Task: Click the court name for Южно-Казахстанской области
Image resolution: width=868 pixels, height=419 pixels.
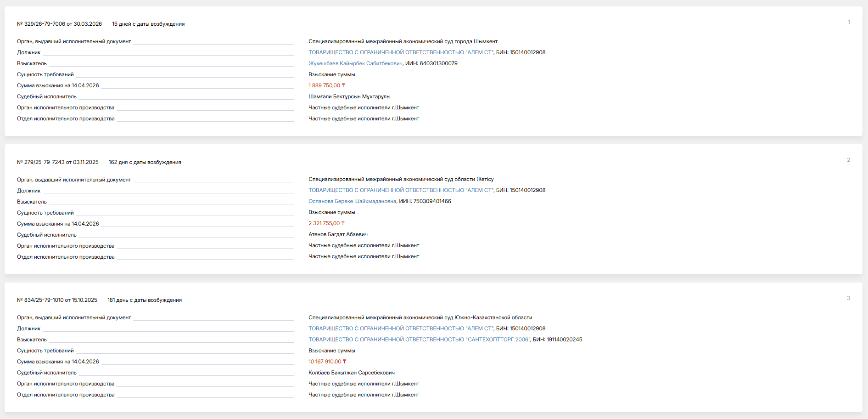Action: click(420, 317)
